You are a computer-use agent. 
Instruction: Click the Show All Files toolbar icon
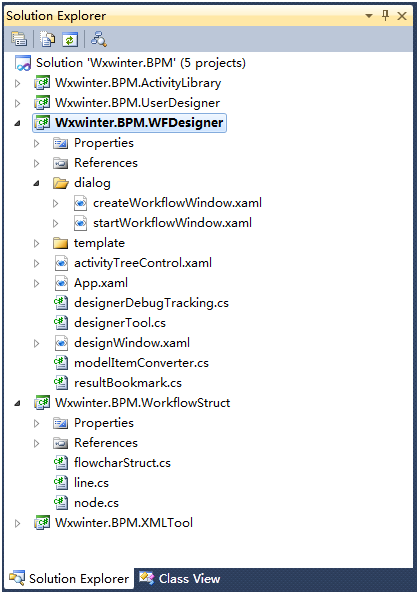pyautogui.click(x=48, y=39)
